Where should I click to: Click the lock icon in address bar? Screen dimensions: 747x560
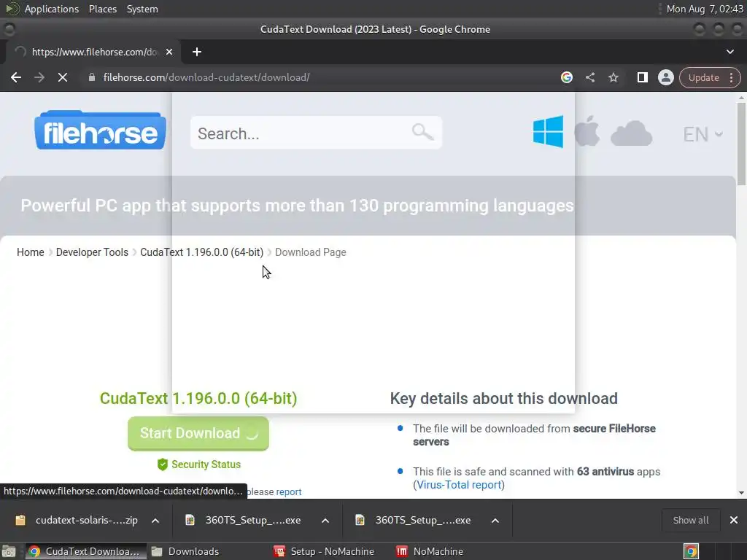[x=91, y=77]
